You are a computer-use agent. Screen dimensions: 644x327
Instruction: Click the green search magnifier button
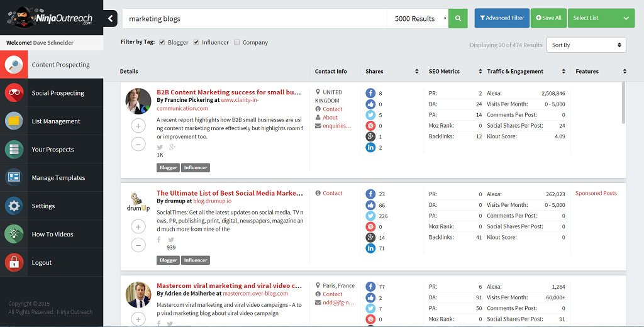(458, 18)
